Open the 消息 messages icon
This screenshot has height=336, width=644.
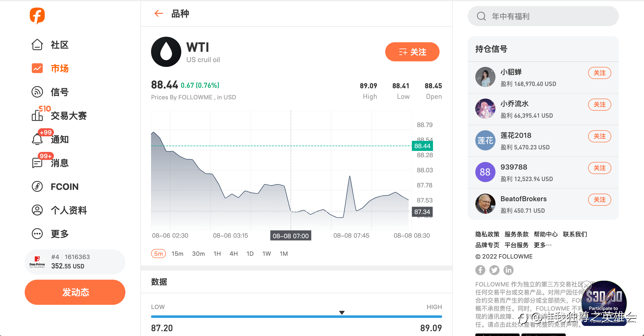pos(37,163)
